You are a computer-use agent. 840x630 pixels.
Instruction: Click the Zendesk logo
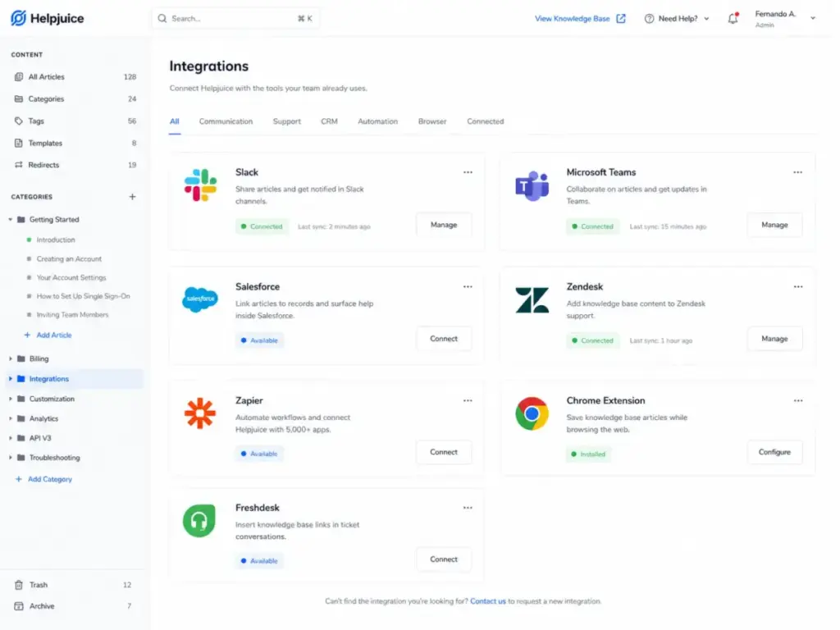(x=532, y=299)
